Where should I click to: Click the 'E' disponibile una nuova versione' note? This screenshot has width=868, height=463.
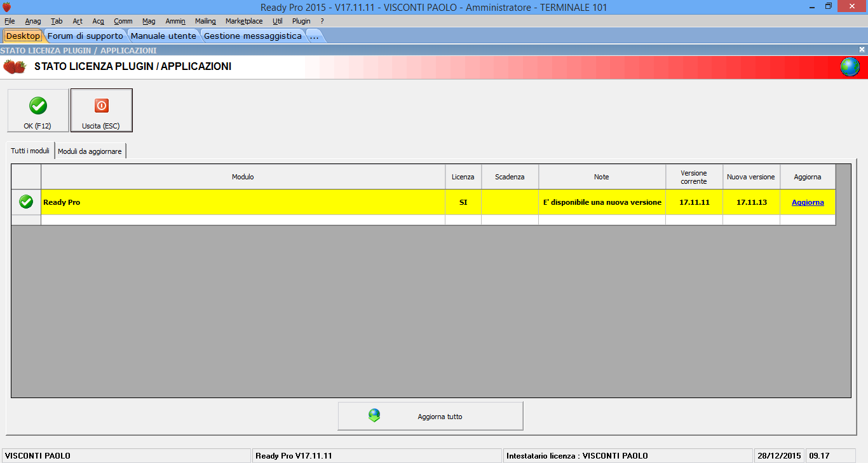[x=602, y=202]
